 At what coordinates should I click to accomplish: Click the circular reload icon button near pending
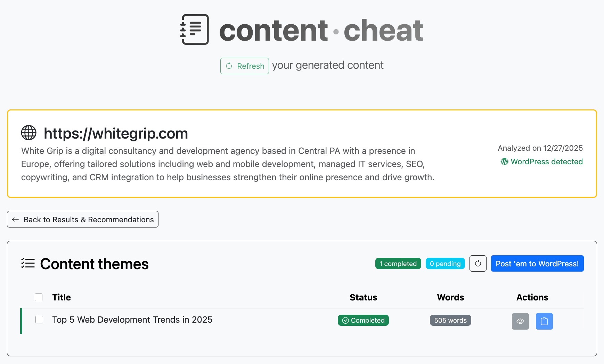478,263
